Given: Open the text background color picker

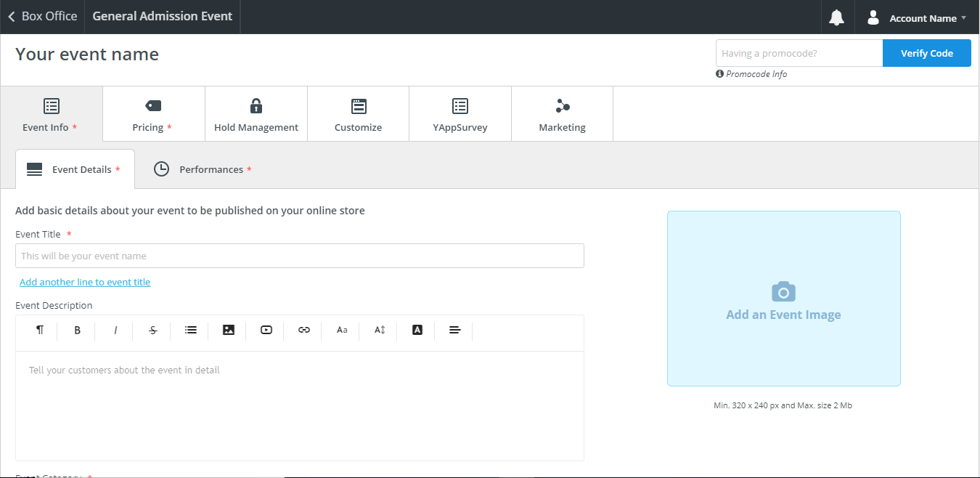Looking at the screenshot, I should [417, 330].
